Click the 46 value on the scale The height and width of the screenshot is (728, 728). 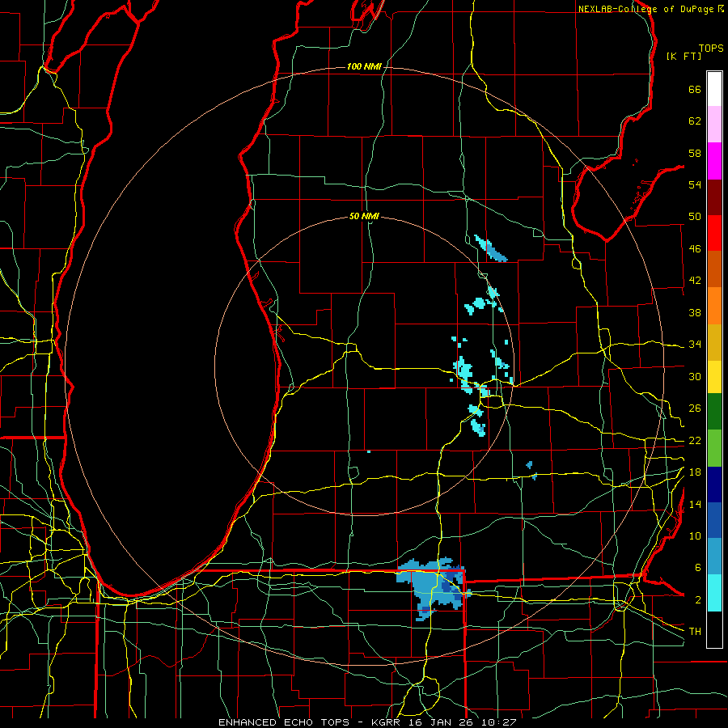695,249
